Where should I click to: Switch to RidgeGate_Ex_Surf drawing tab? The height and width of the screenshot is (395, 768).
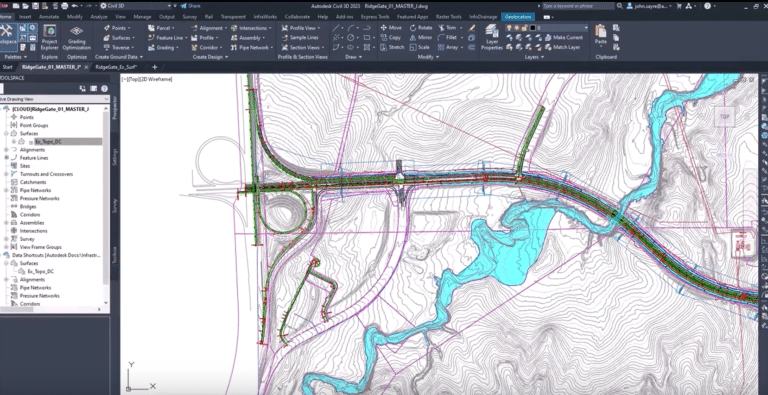(x=116, y=67)
